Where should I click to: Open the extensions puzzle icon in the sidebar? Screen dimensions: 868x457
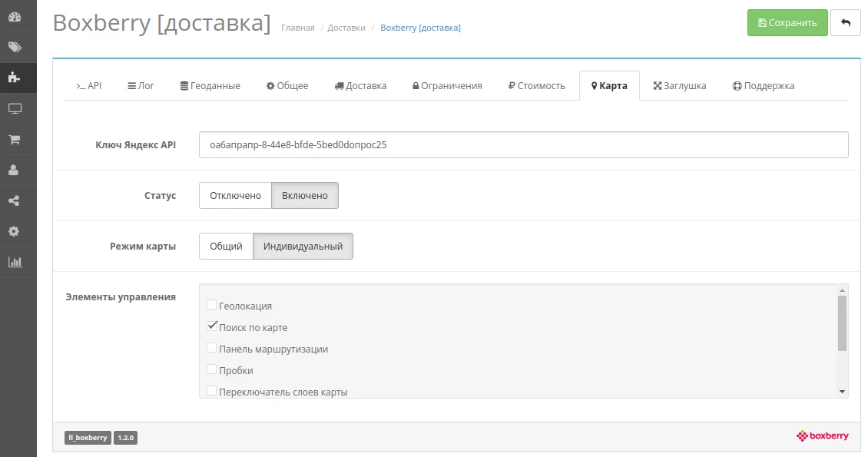click(x=15, y=78)
